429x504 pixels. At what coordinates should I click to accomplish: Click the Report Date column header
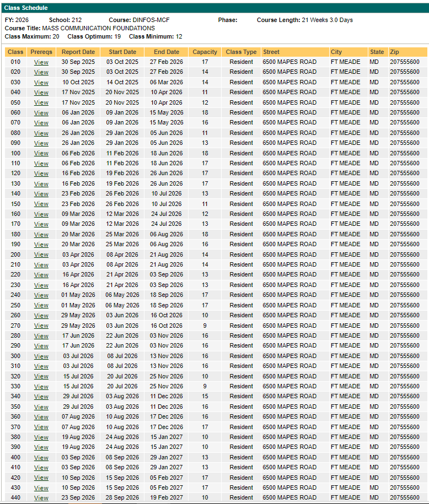point(78,52)
